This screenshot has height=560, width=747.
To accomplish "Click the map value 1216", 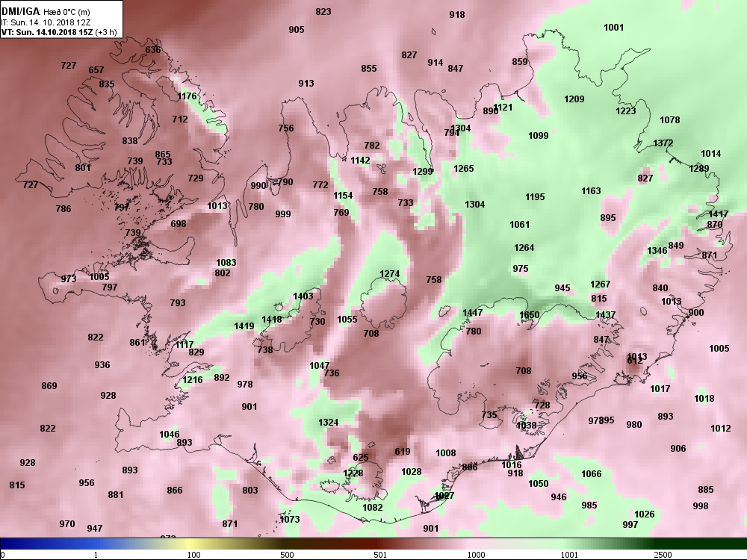I will (x=193, y=380).
